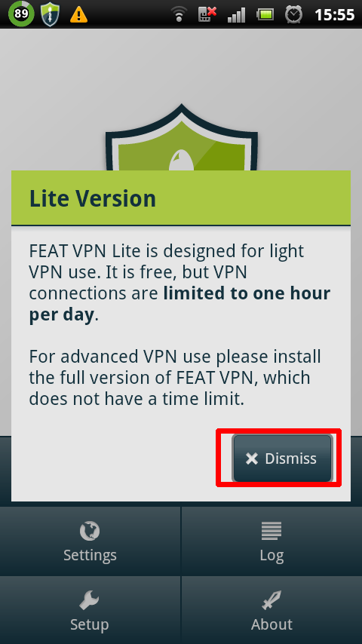This screenshot has width=362, height=644.
Task: Tap the FEAT VPN notification shield icon
Action: click(x=50, y=14)
